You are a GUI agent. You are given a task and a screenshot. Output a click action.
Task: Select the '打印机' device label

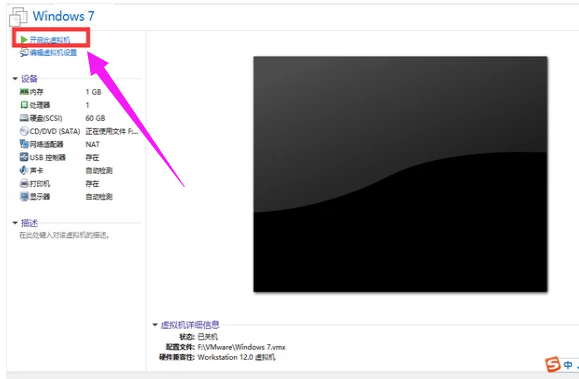[x=40, y=184]
